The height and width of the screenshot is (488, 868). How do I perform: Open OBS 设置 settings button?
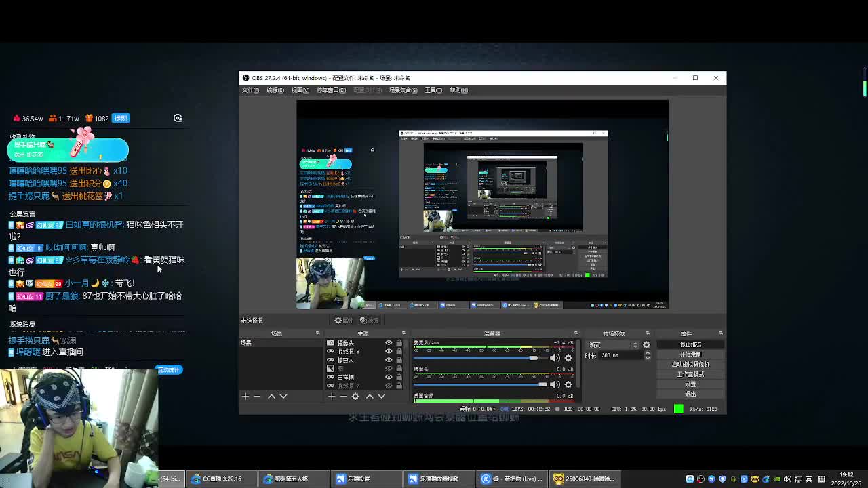click(690, 384)
